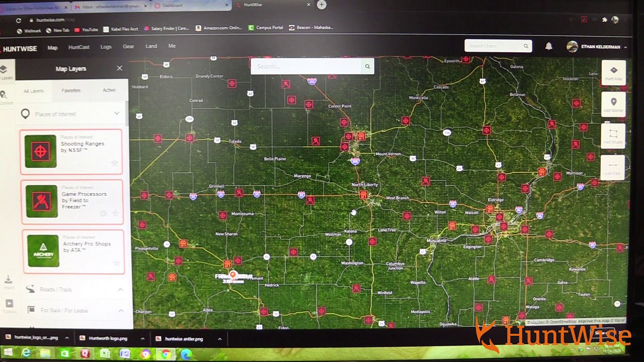Favorite the Archery Pro Shops layer star
Image resolution: width=644 pixels, height=362 pixels.
pos(116,263)
